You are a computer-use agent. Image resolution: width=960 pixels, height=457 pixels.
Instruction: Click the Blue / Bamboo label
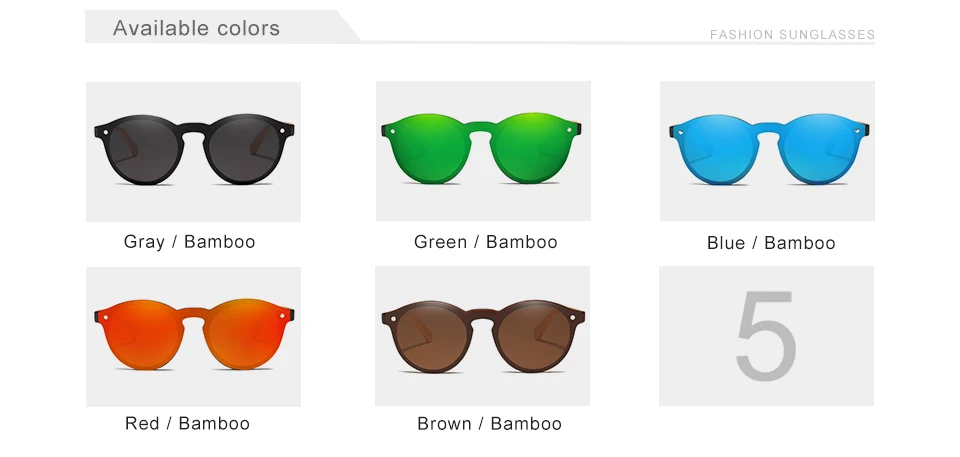coord(771,243)
